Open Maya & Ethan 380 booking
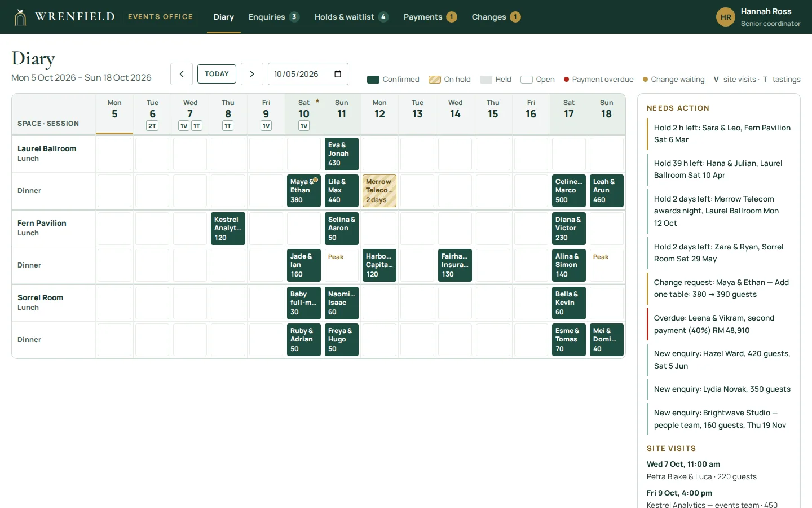 tap(304, 191)
